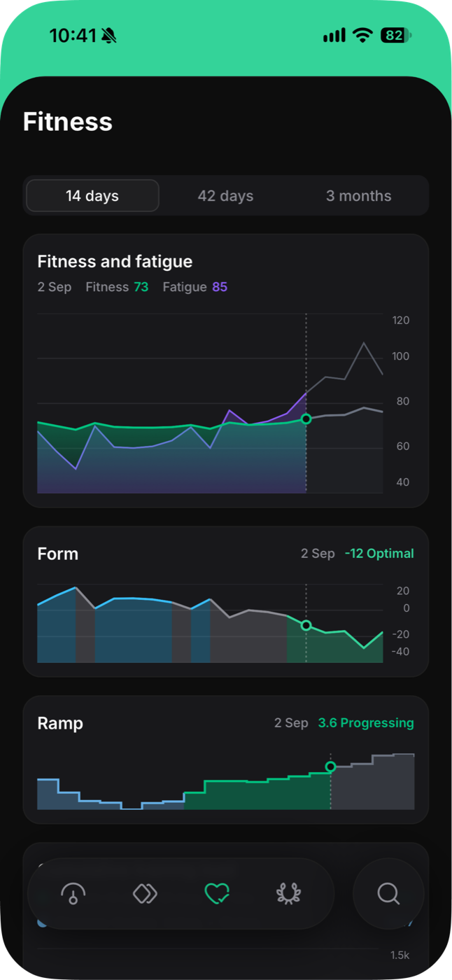Switch to the 42 days range

click(x=225, y=196)
